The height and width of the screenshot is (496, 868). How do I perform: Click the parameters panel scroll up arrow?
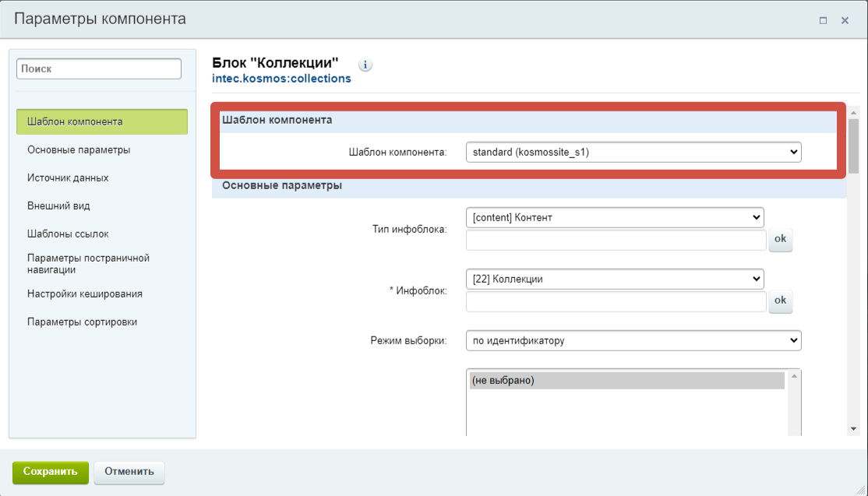[x=854, y=113]
